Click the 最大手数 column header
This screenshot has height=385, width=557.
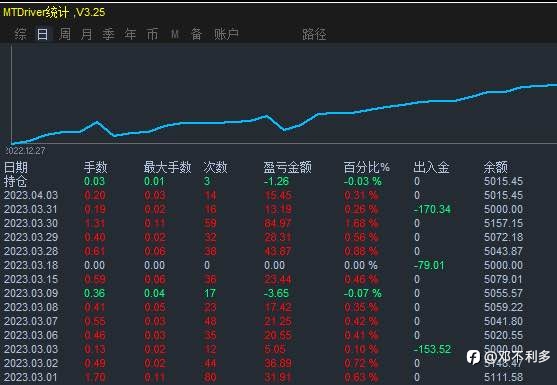coord(167,167)
